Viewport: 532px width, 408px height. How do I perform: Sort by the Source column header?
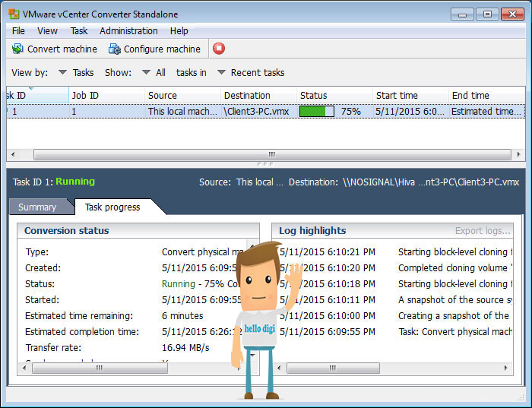[183, 95]
